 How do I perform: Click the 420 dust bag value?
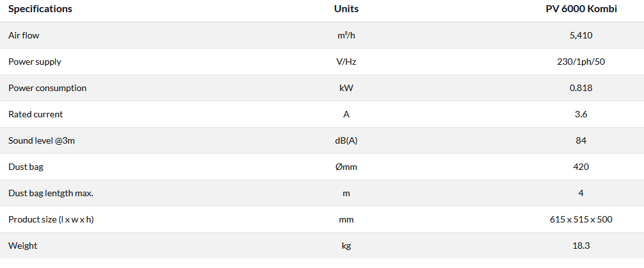(581, 167)
